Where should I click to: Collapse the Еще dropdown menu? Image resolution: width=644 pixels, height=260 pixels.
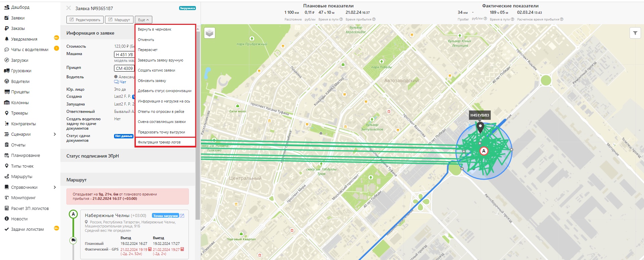click(x=143, y=20)
